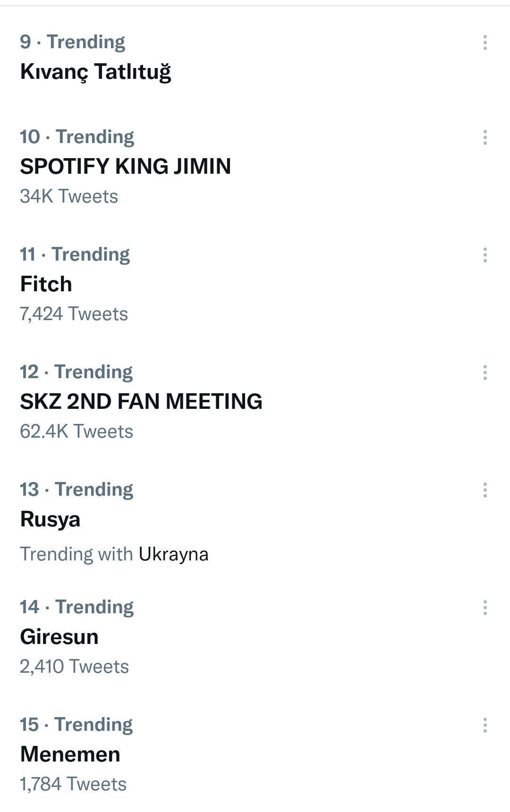Select the SKZ 2ND FAN MEETING trend
The height and width of the screenshot is (812, 510).
coord(141,401)
